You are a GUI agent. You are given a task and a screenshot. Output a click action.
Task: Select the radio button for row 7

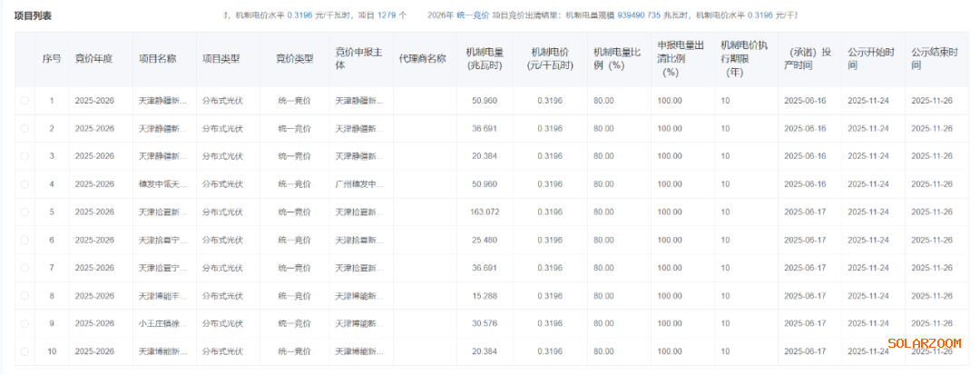click(24, 268)
